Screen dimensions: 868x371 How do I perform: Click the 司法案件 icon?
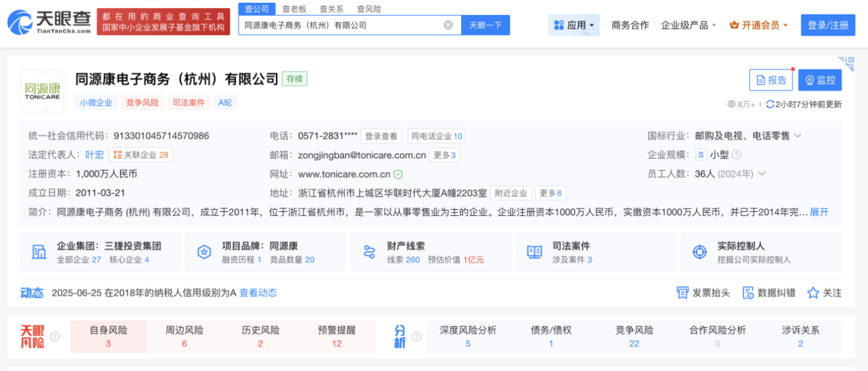(x=535, y=252)
